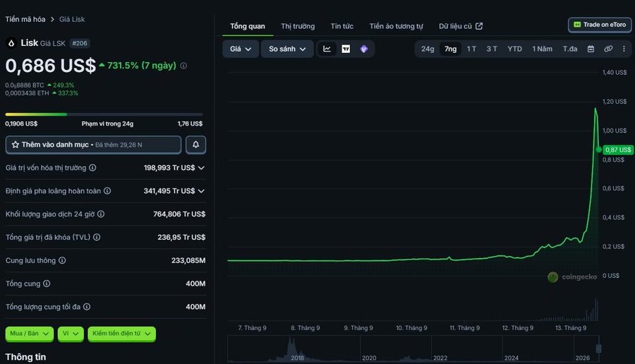Switch to line chart icon
Screen dimensions: 635x364
pos(327,49)
